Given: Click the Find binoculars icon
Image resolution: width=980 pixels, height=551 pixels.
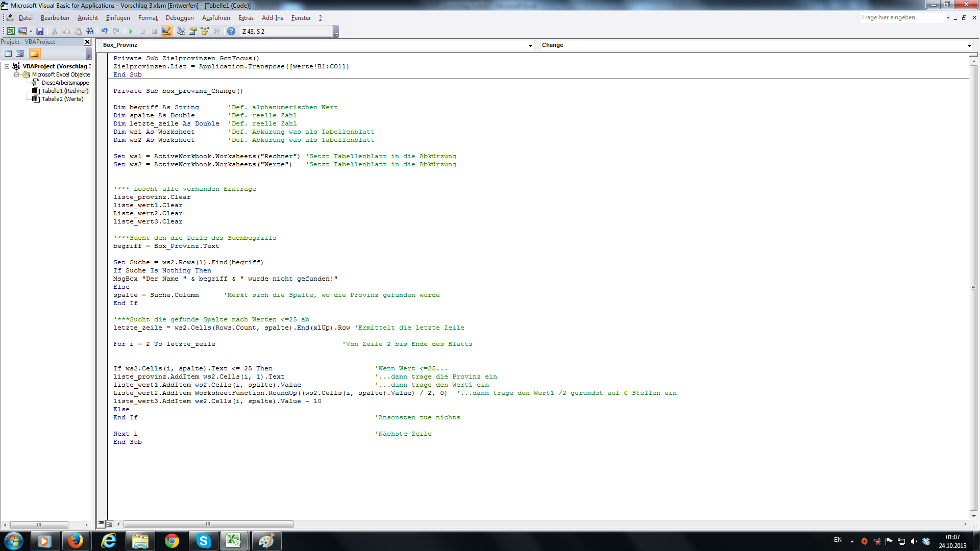Looking at the screenshot, I should [x=90, y=31].
